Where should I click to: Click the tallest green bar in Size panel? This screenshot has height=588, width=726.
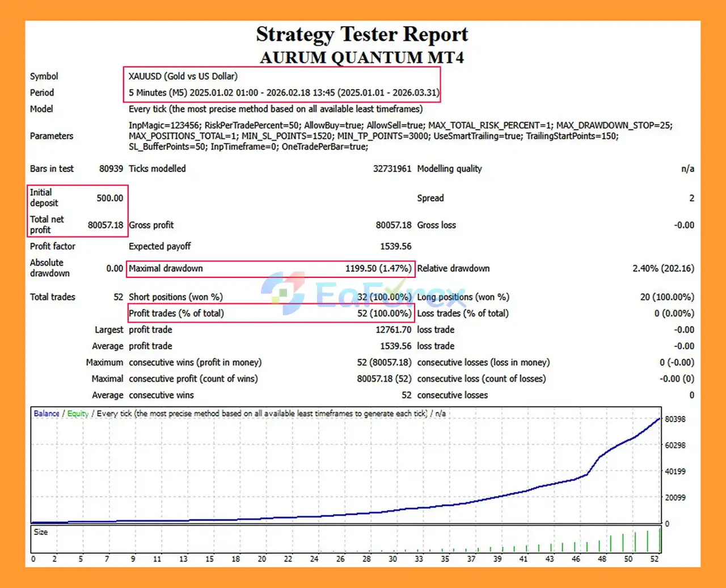[660, 539]
